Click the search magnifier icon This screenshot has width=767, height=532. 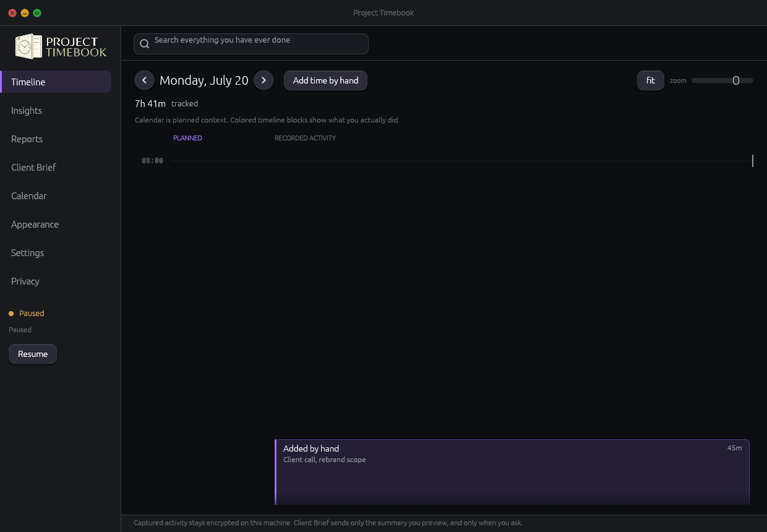(145, 44)
